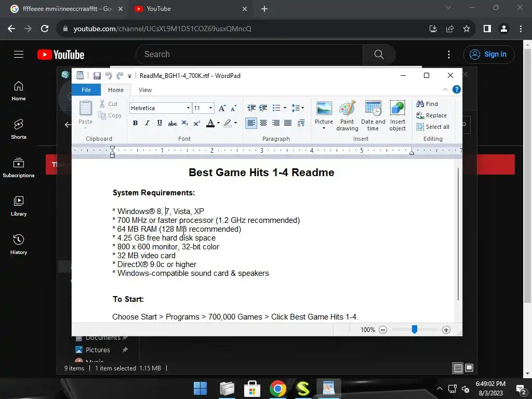532x399 pixels.
Task: Collapse the WordPad ribbon with the chevron
Action: click(445, 89)
